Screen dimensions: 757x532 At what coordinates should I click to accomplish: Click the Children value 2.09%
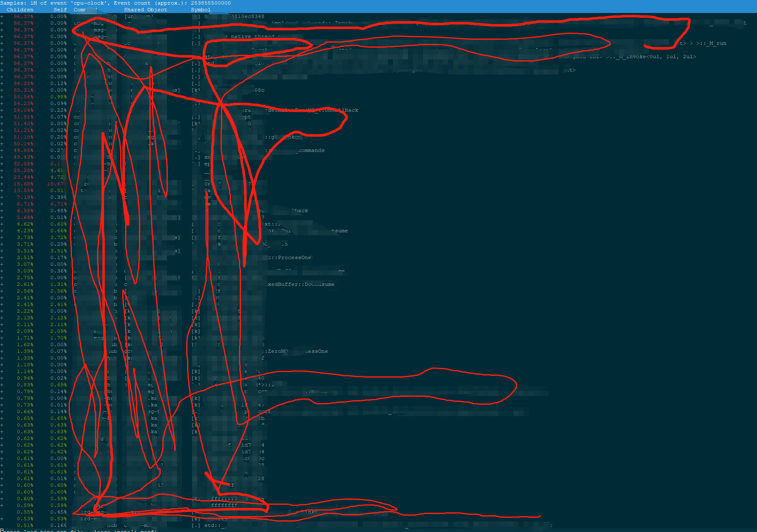tap(25, 332)
